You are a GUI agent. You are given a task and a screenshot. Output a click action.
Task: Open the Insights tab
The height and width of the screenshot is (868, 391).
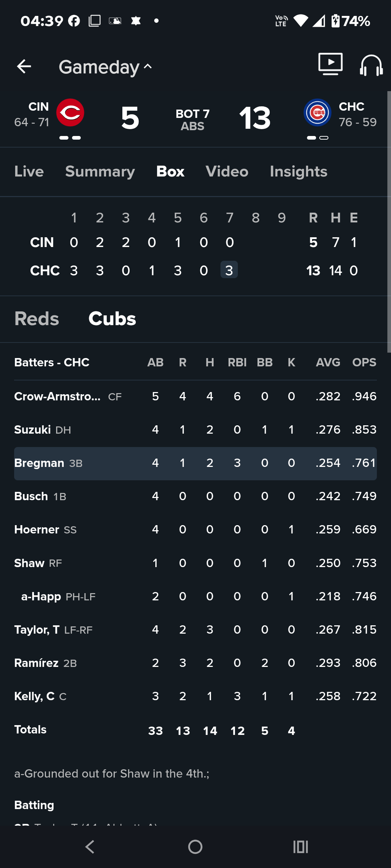[299, 171]
